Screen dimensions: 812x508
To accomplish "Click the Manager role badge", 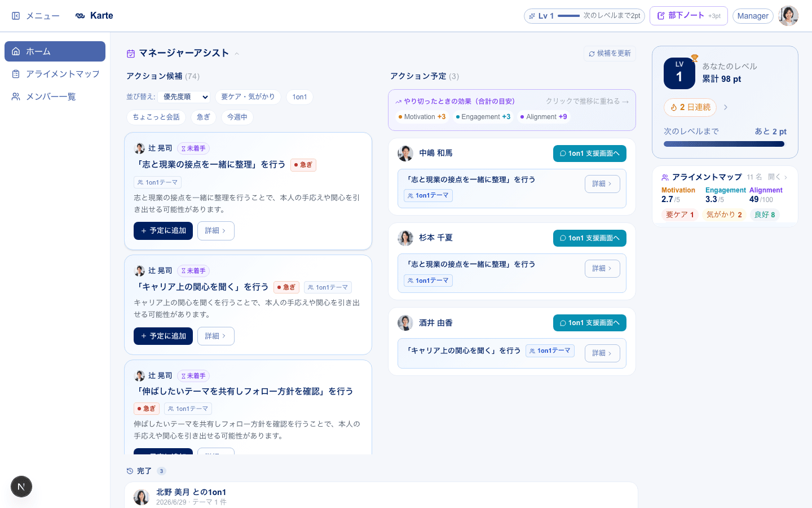I will 753,16.
